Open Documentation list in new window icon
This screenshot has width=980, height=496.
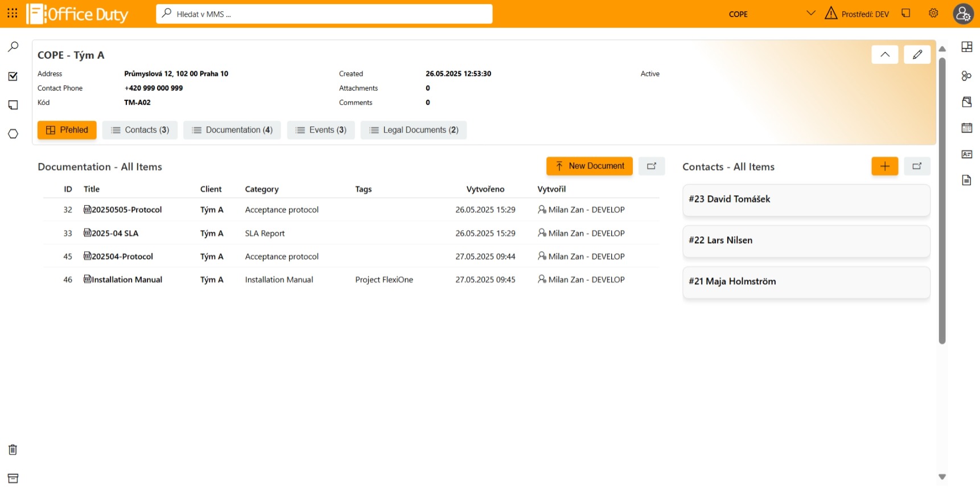[x=652, y=166]
